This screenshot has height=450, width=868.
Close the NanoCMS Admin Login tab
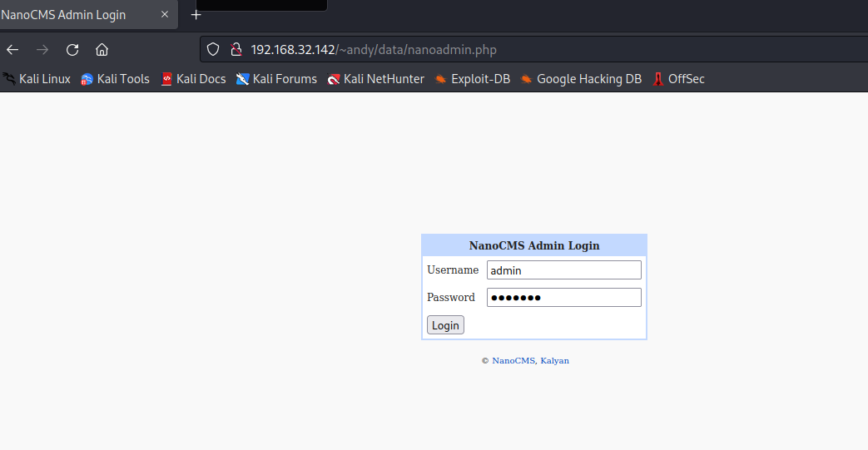coord(164,14)
